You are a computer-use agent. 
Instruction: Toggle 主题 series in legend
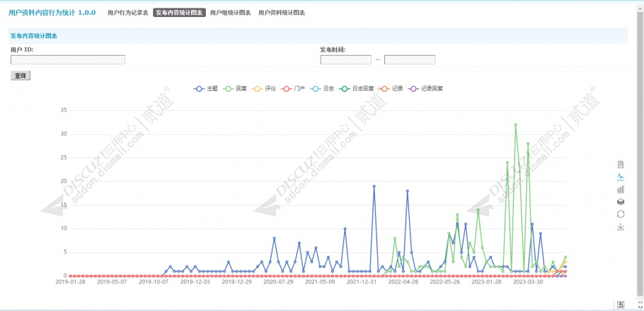[206, 88]
